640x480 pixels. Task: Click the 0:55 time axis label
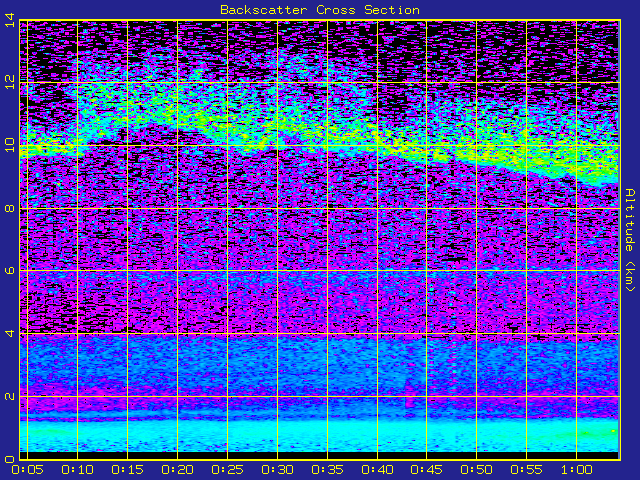click(527, 470)
